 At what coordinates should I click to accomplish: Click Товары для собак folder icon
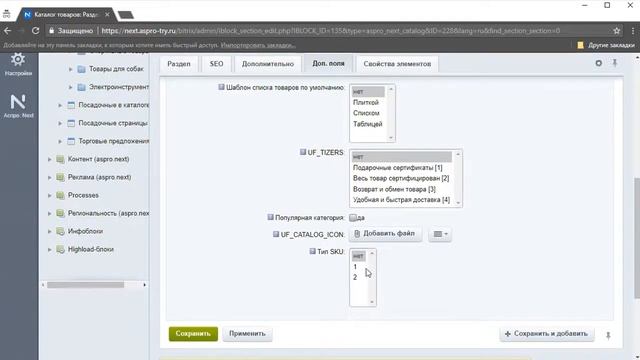[81, 69]
